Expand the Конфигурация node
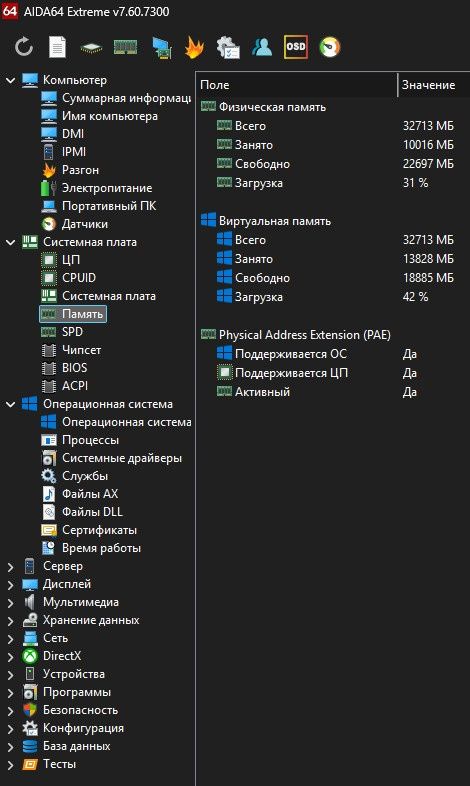 tap(11, 729)
